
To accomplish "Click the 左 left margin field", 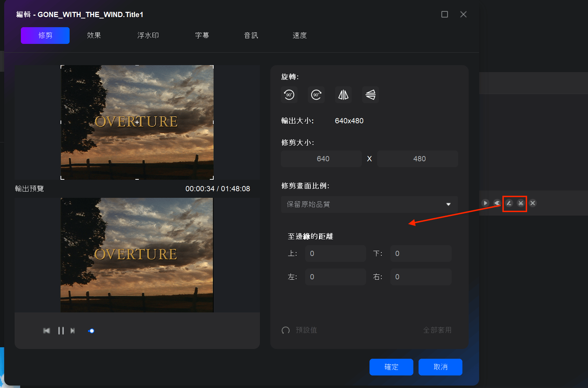I will 336,277.
